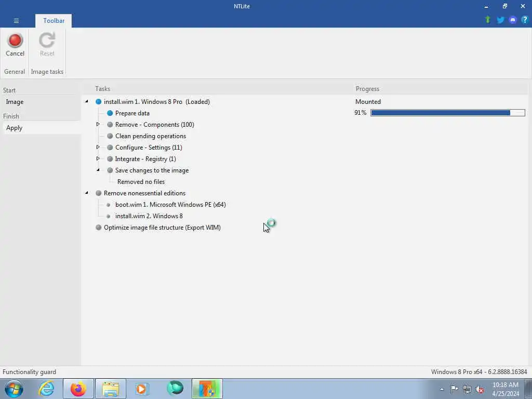Collapse the install.wim 1 Windows 8 Pro node
Screen dimensions: 532x399
point(87,101)
